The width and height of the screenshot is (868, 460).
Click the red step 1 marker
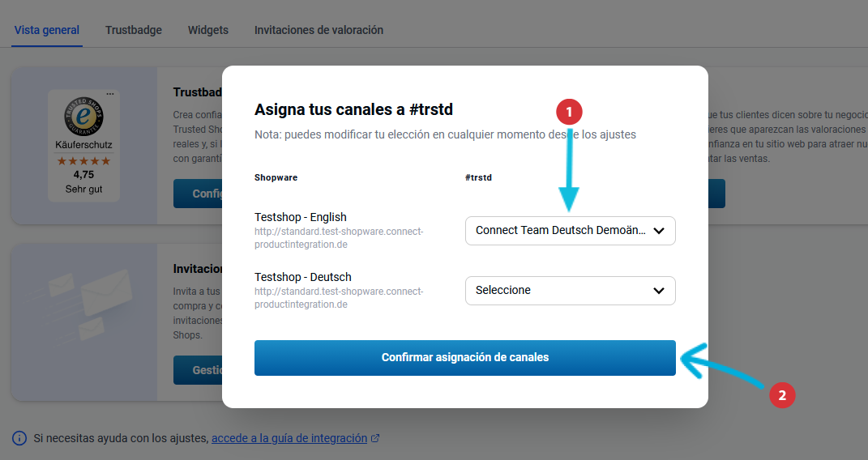(569, 111)
